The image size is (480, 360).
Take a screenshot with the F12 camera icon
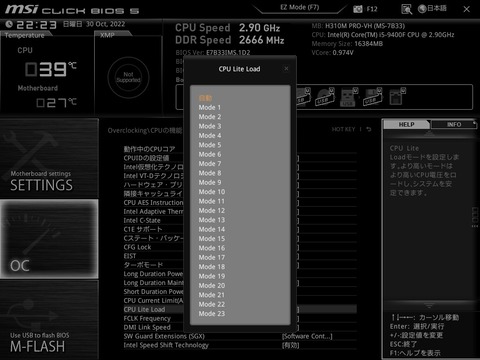(358, 9)
